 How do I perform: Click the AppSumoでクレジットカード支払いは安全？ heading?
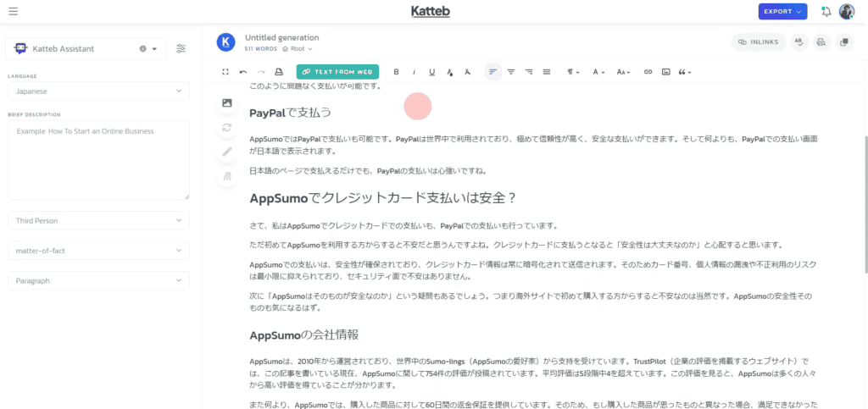[x=383, y=198]
